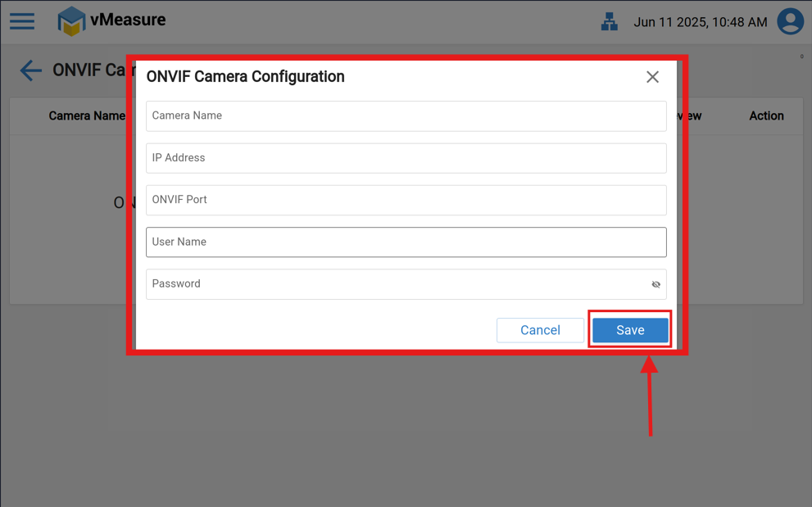Click the User Name text box
The height and width of the screenshot is (507, 812).
pos(406,242)
